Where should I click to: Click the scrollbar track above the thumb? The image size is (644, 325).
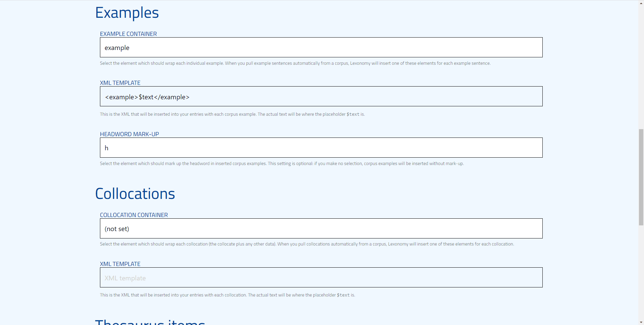641,67
